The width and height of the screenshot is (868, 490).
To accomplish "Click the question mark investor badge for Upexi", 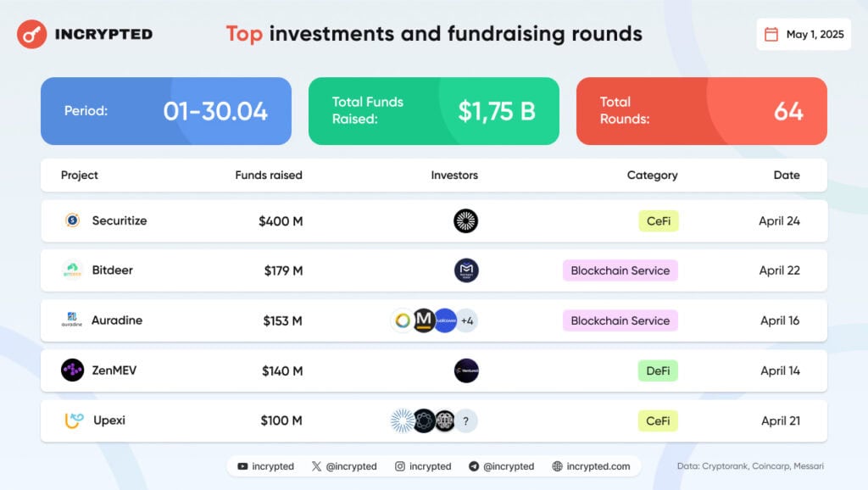I will pyautogui.click(x=466, y=421).
